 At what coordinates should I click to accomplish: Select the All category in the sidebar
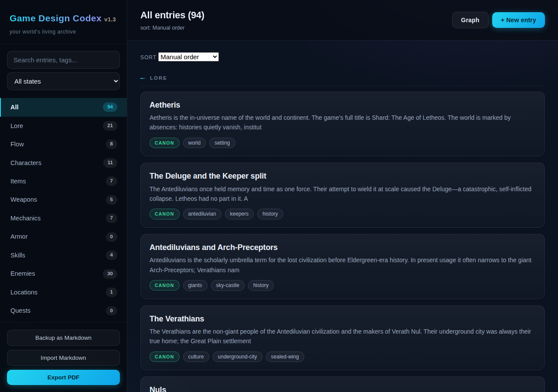tap(63, 107)
